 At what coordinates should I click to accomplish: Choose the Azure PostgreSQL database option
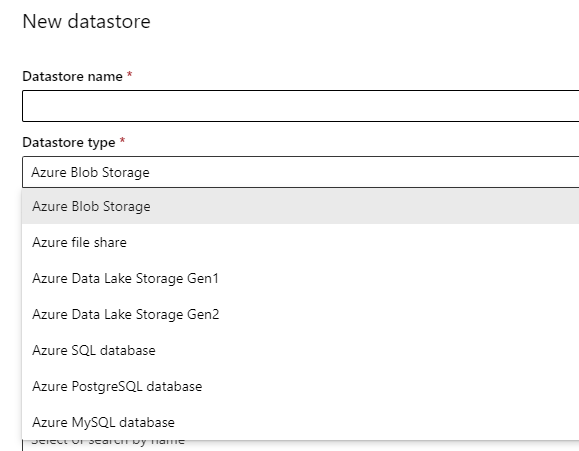[x=301, y=386]
